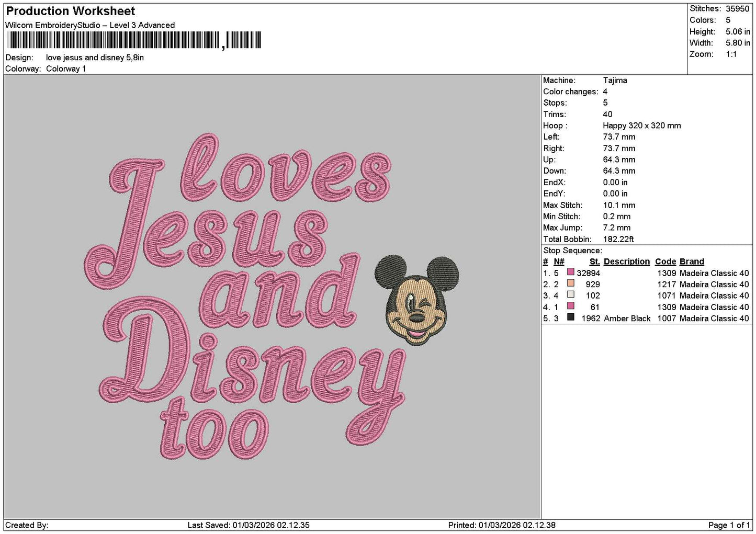Click the 'Brand' column header

tap(692, 262)
